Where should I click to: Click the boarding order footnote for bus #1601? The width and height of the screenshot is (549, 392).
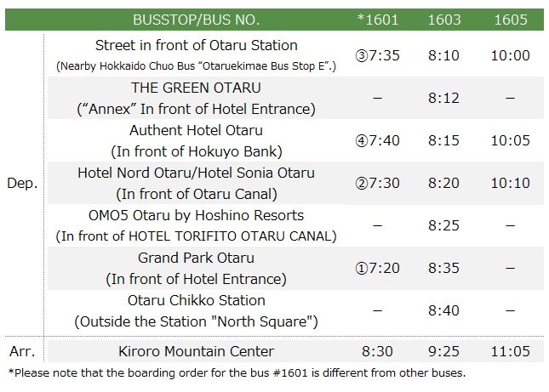[237, 372]
